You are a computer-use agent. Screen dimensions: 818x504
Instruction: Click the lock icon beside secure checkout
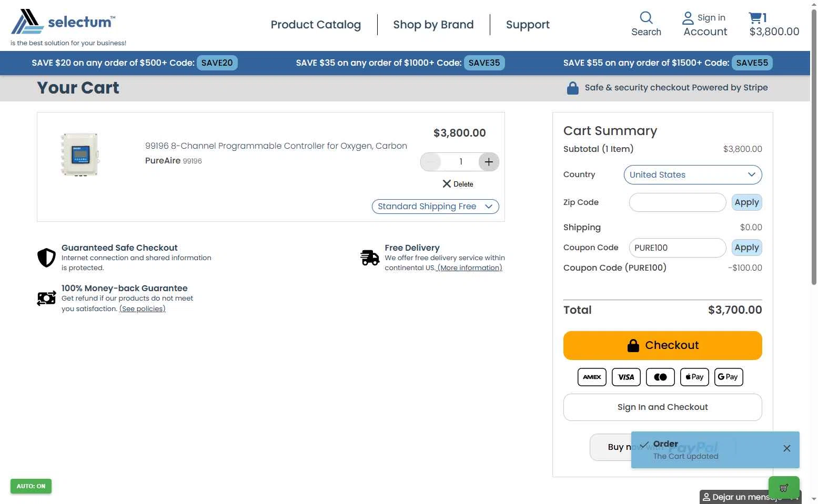573,88
